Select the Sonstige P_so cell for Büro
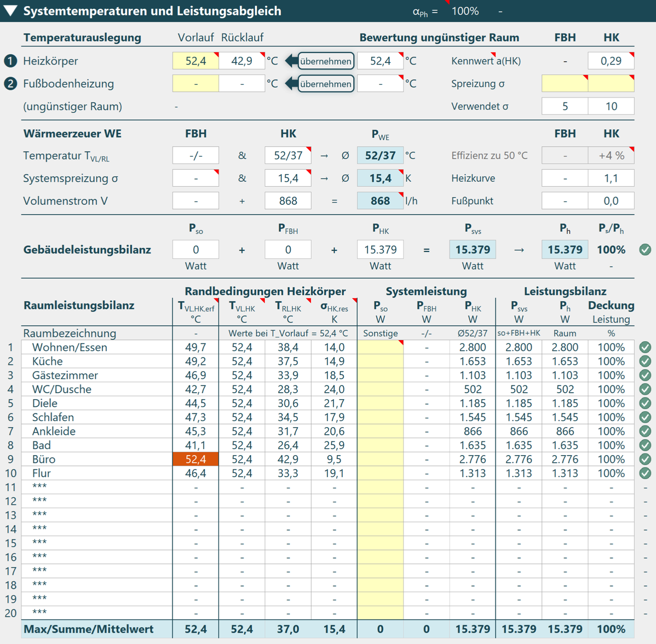 pyautogui.click(x=381, y=459)
